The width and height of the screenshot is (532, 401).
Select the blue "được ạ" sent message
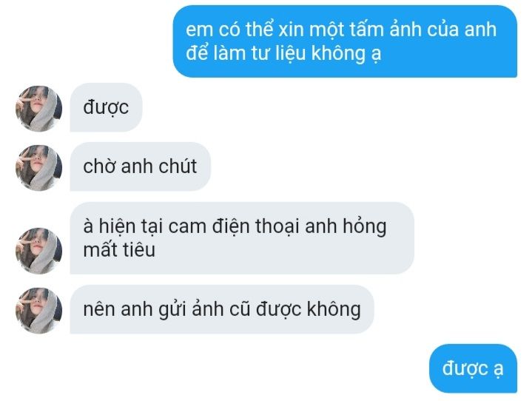click(473, 368)
